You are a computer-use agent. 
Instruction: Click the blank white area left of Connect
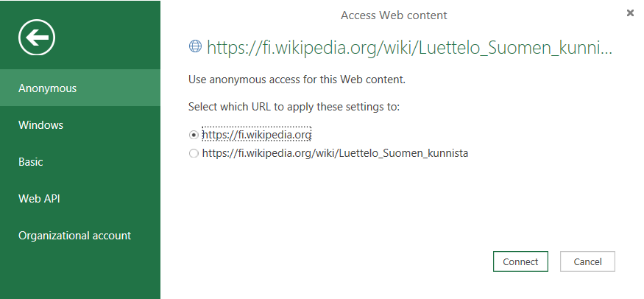coord(331,261)
